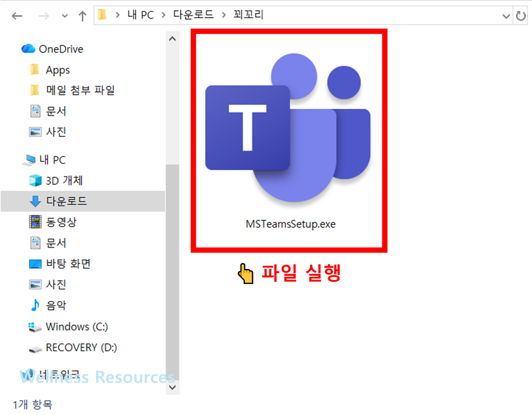The height and width of the screenshot is (415, 532).
Task: Click the Windows (C:) drive icon
Action: (x=35, y=327)
